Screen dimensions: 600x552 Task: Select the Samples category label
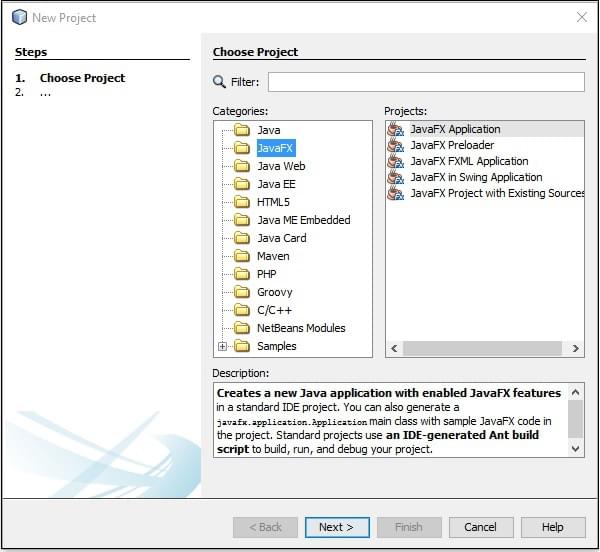[x=277, y=346]
